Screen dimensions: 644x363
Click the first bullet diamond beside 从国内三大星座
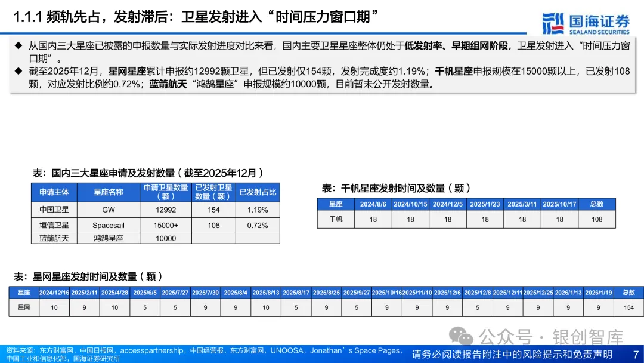pos(18,45)
